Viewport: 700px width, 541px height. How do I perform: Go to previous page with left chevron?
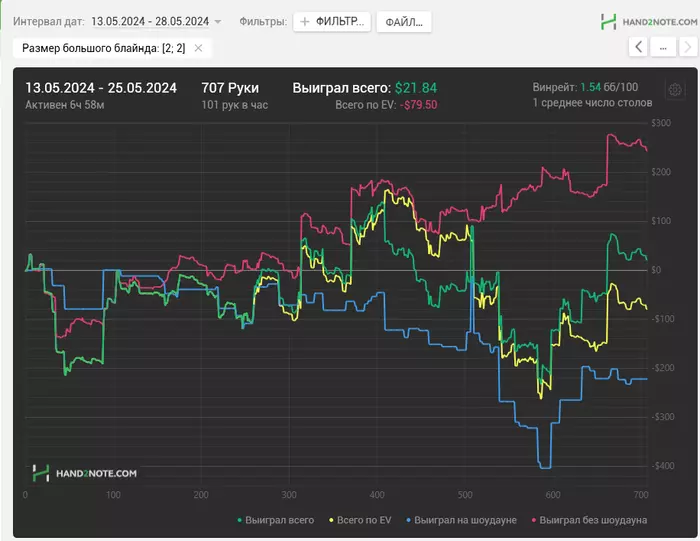638,46
